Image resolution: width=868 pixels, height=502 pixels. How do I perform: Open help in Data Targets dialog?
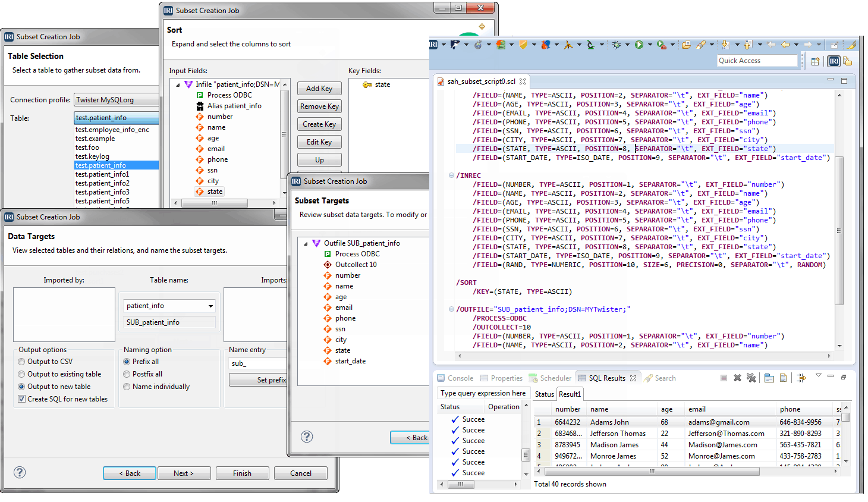pyautogui.click(x=20, y=472)
